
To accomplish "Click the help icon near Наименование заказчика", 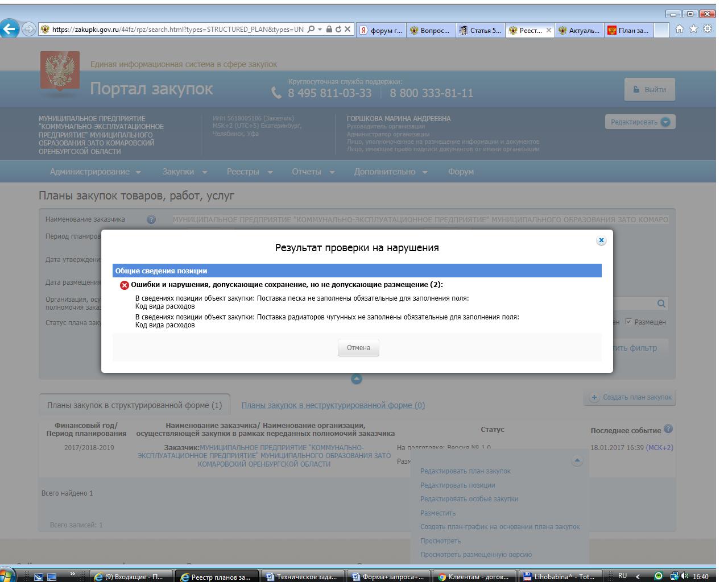I will point(151,219).
